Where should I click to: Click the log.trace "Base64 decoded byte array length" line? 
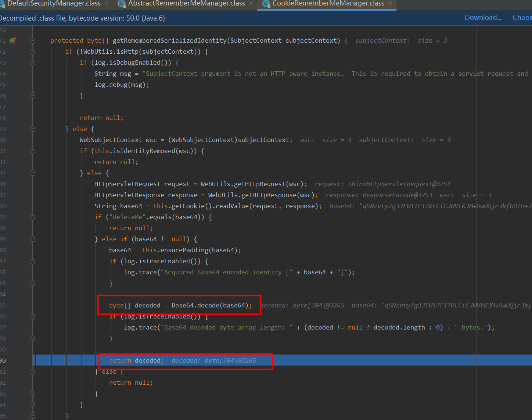tap(309, 327)
